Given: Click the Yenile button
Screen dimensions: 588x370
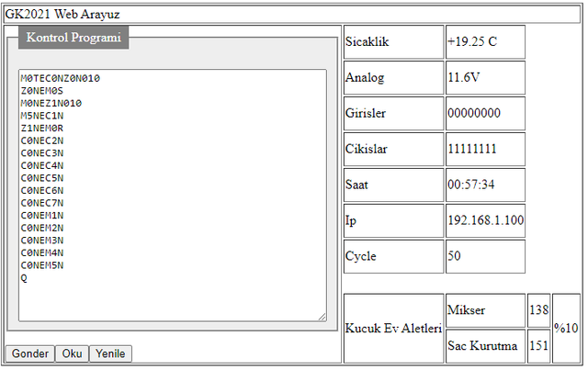Looking at the screenshot, I should [x=110, y=353].
